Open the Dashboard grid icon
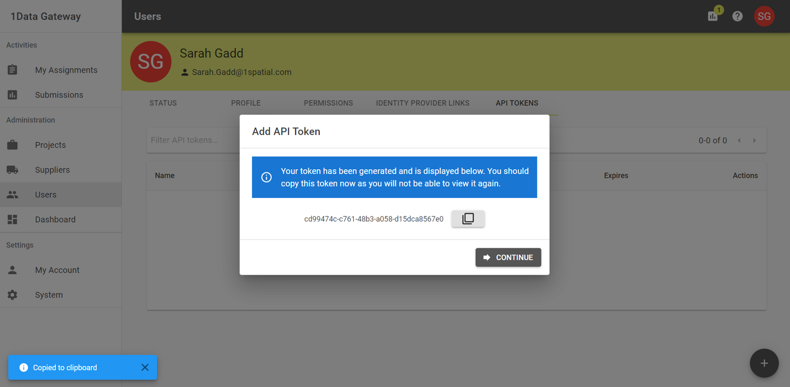 13,220
